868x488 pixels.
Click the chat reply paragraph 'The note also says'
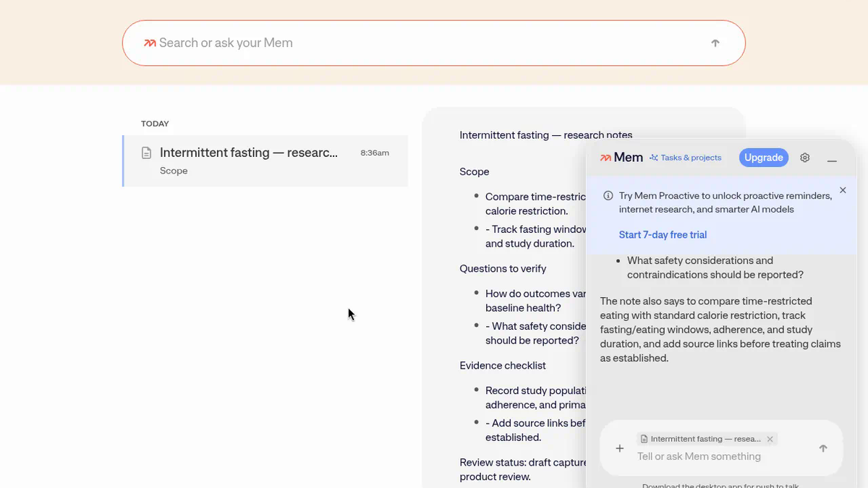pyautogui.click(x=720, y=330)
